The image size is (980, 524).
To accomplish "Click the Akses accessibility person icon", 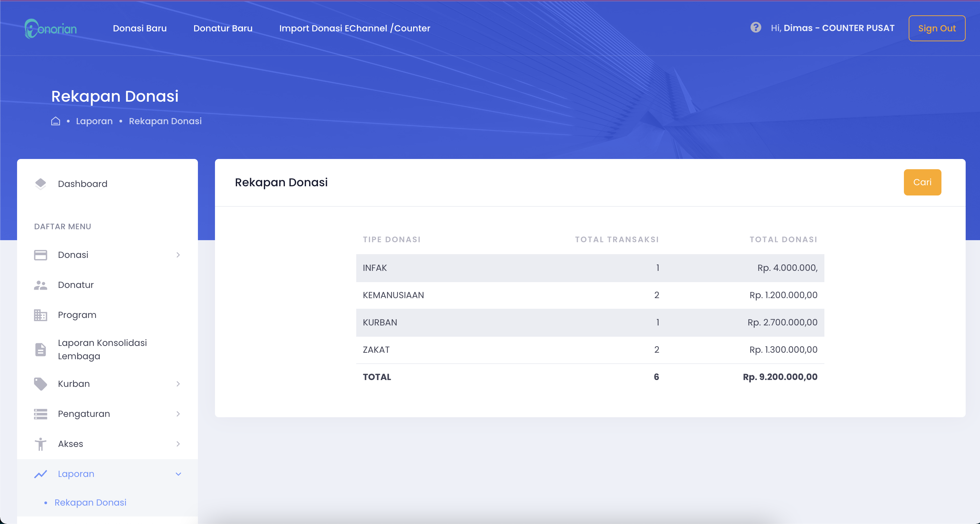I will click(x=40, y=444).
